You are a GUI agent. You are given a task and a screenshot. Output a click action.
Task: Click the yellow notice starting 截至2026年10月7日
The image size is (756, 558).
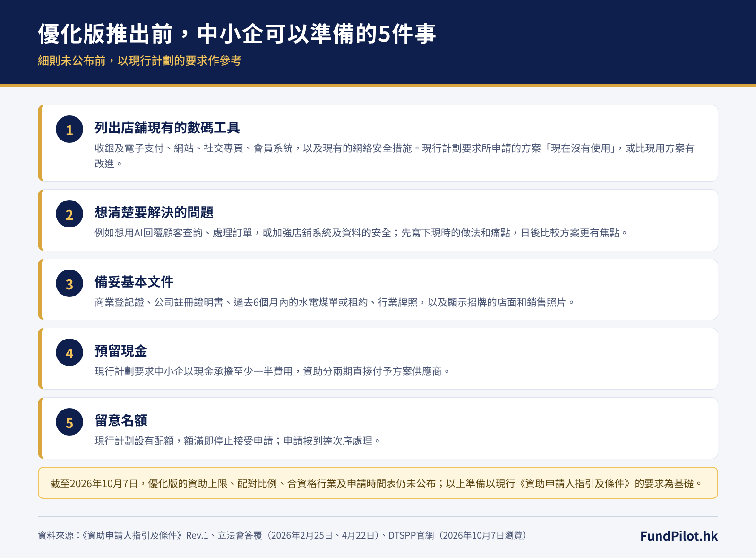(378, 483)
